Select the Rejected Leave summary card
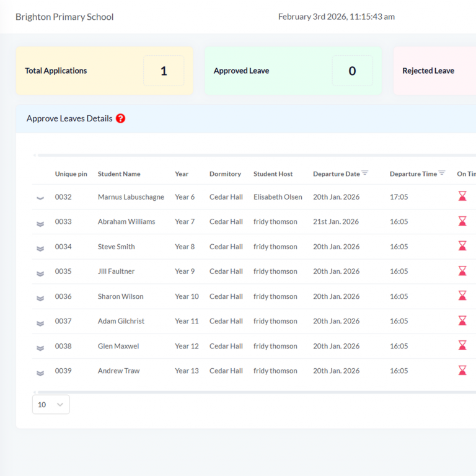The height and width of the screenshot is (476, 476). (x=434, y=71)
